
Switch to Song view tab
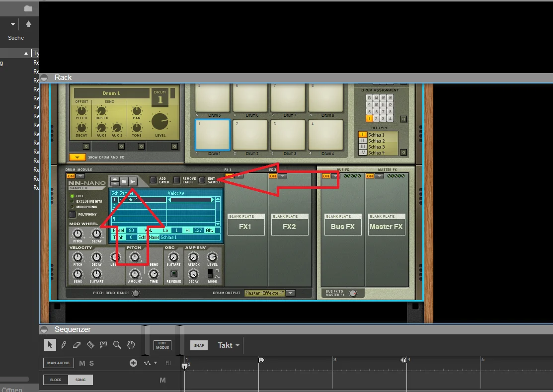[80, 380]
